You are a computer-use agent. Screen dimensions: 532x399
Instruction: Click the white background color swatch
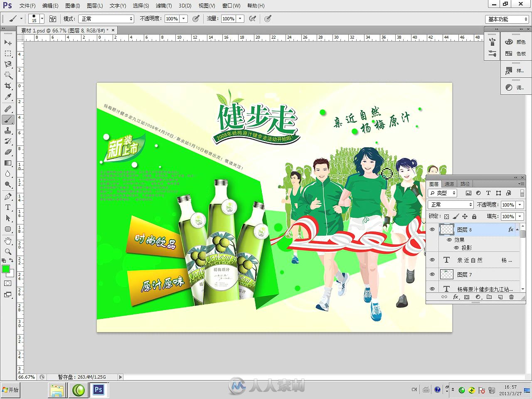tap(12, 274)
